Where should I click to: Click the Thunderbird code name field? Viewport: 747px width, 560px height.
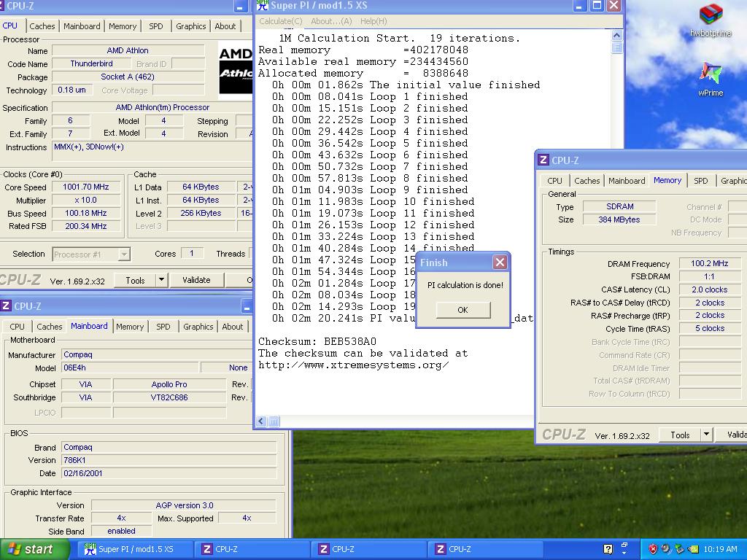[x=91, y=64]
